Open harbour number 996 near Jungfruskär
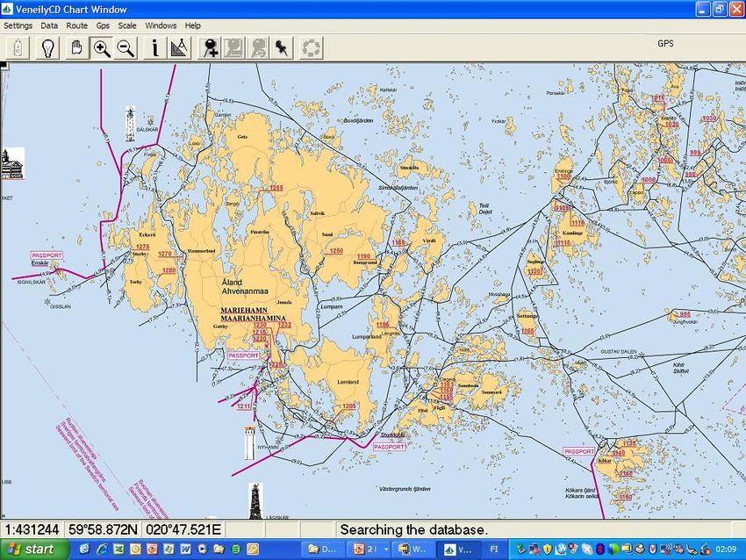746x560 pixels. 685,314
